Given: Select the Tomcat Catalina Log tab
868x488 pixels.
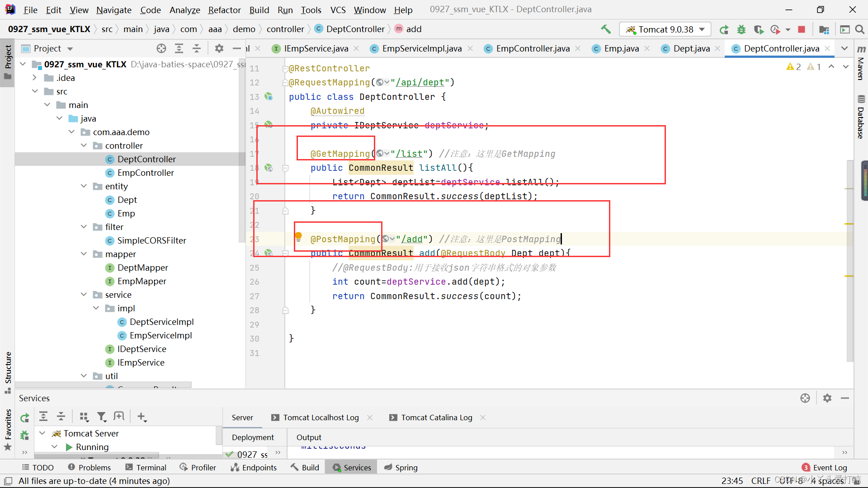Looking at the screenshot, I should 437,417.
